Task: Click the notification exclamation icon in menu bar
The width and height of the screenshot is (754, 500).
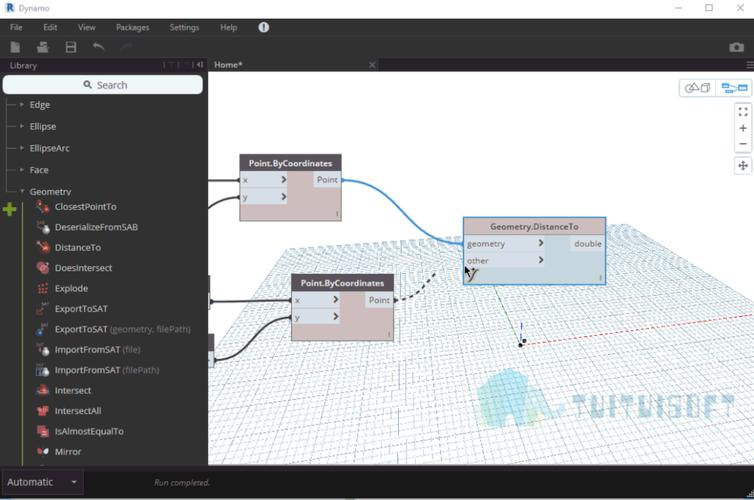Action: pos(264,28)
